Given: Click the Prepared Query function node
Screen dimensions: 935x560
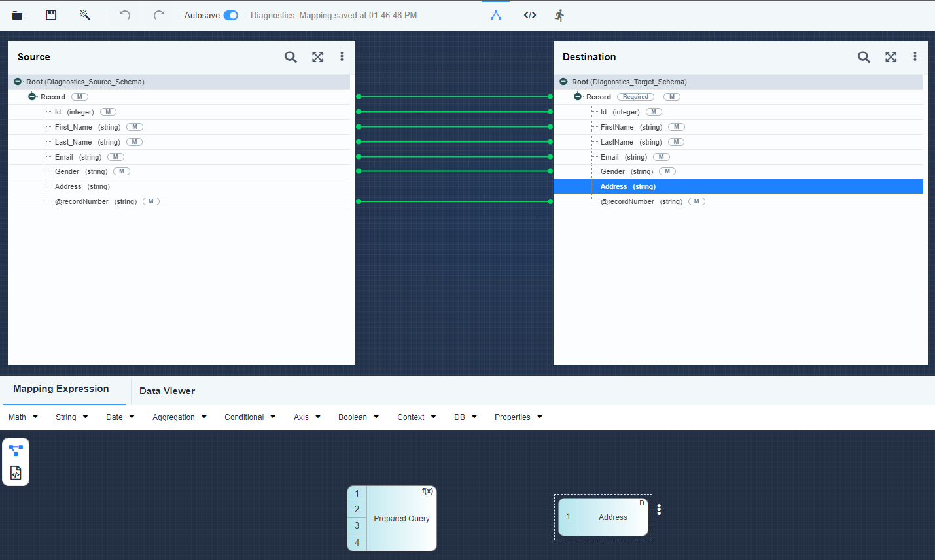Looking at the screenshot, I should coord(401,519).
